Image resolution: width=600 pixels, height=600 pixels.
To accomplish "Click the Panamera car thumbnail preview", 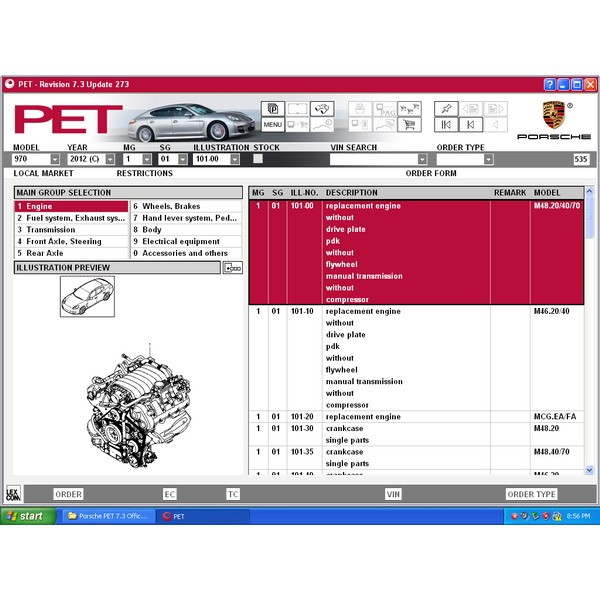I will click(x=87, y=297).
